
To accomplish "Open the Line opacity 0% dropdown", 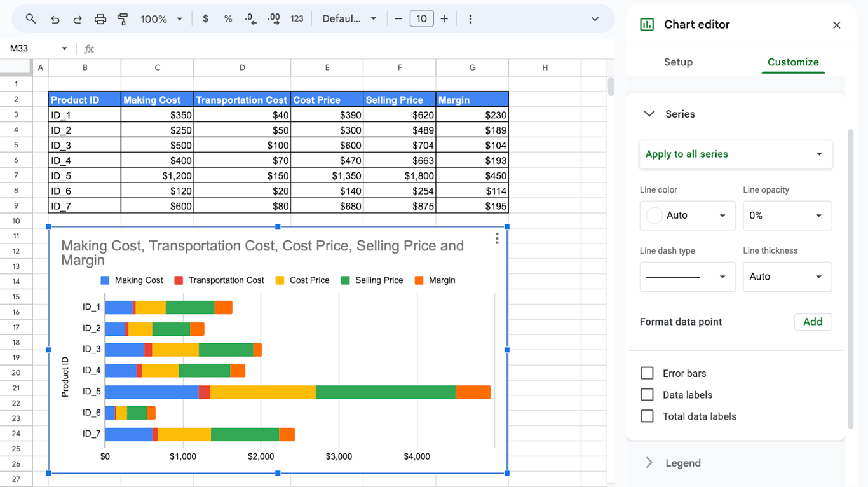I will pyautogui.click(x=787, y=216).
